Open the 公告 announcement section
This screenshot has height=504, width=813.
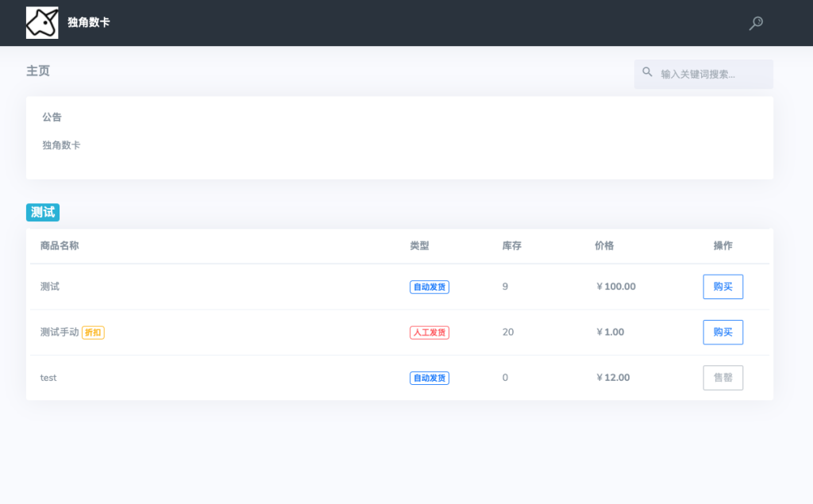coord(52,117)
